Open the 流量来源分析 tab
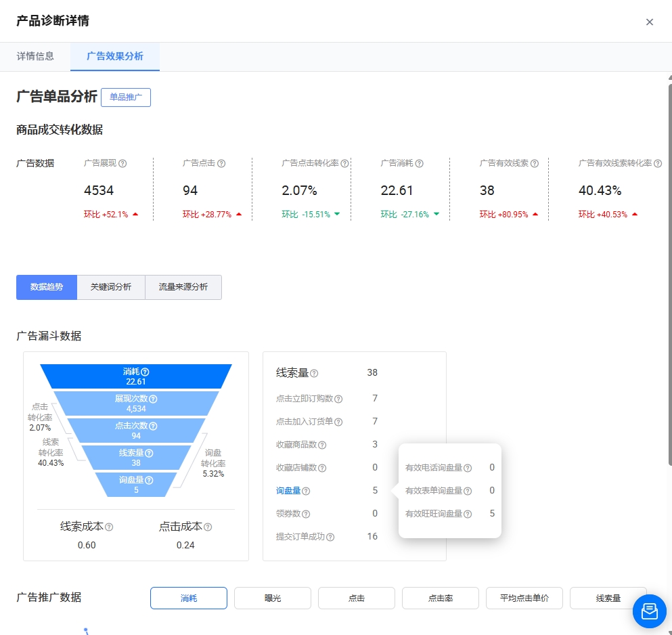Viewport: 672px width, 635px height. pyautogui.click(x=183, y=287)
